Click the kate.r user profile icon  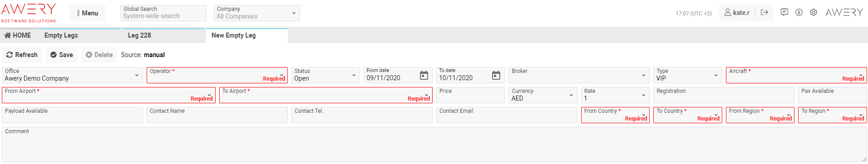[x=728, y=13]
